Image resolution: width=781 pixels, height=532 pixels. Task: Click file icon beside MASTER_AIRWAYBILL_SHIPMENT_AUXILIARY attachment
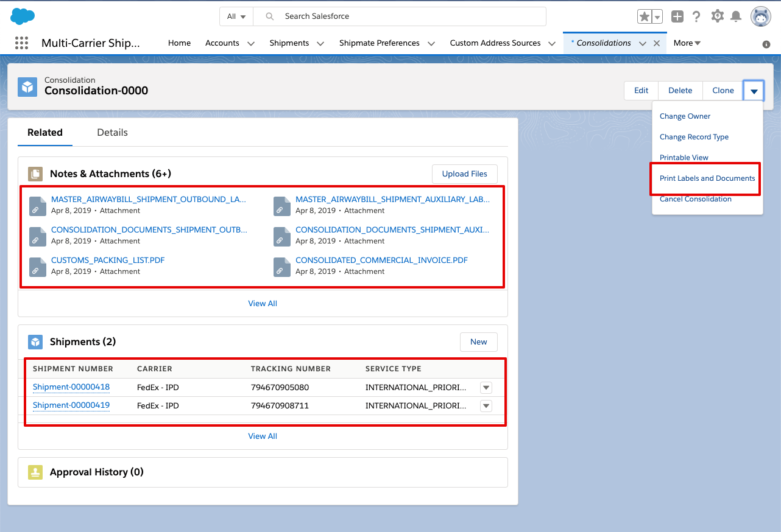point(282,206)
